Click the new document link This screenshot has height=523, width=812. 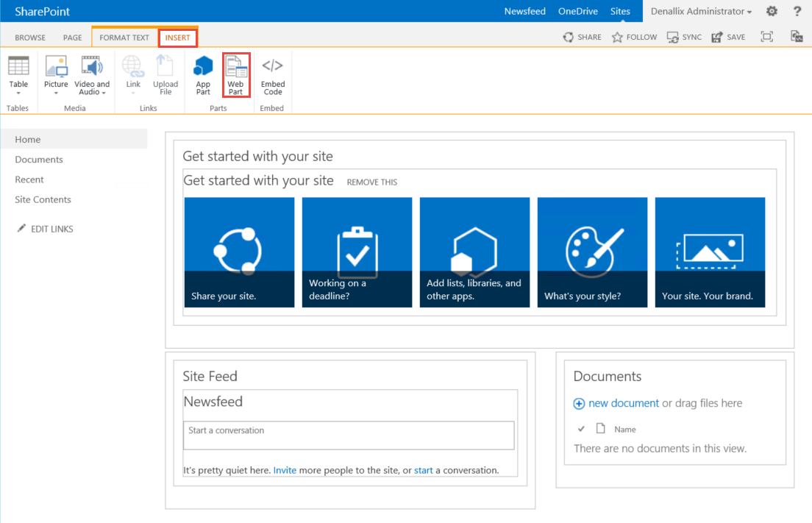pyautogui.click(x=623, y=403)
